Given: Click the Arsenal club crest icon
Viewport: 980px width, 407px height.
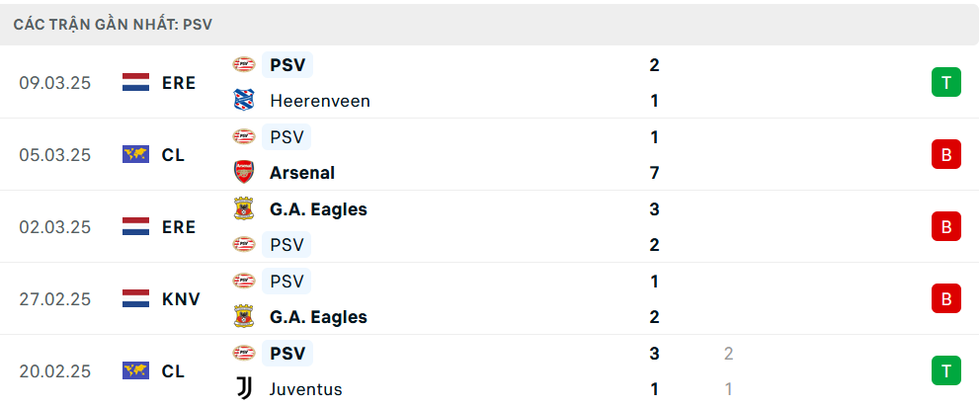Looking at the screenshot, I should click(243, 173).
